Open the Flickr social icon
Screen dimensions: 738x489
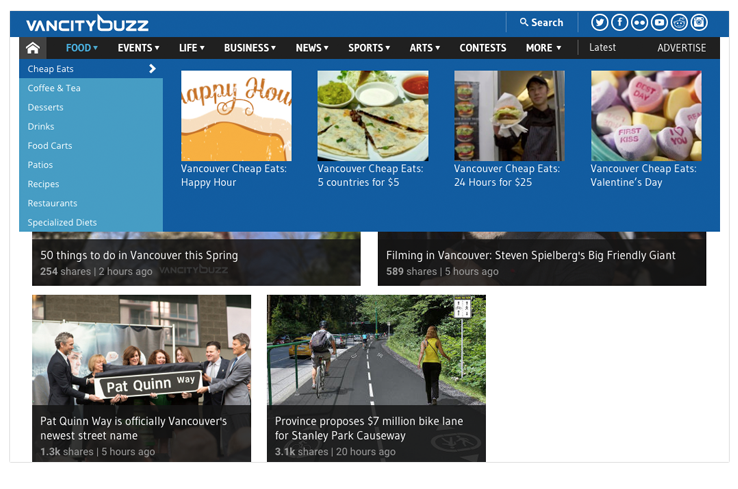pyautogui.click(x=639, y=23)
